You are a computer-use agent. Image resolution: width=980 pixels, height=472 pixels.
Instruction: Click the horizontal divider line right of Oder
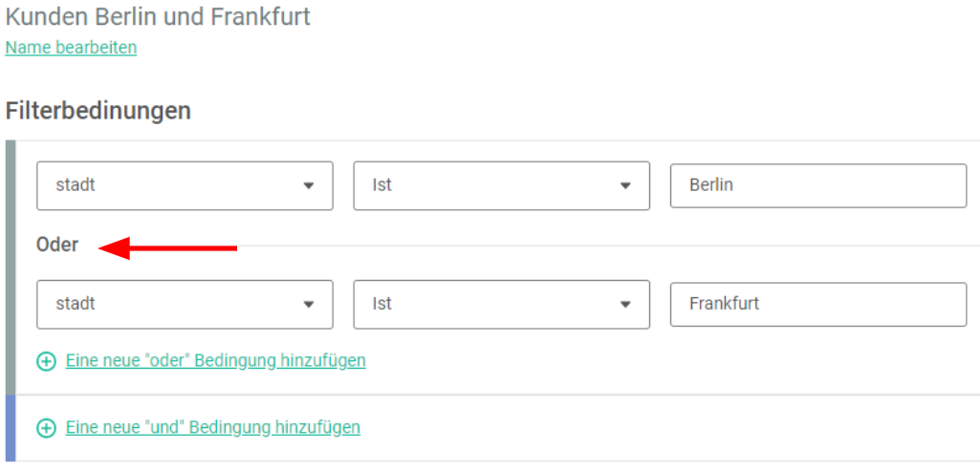[x=608, y=246]
